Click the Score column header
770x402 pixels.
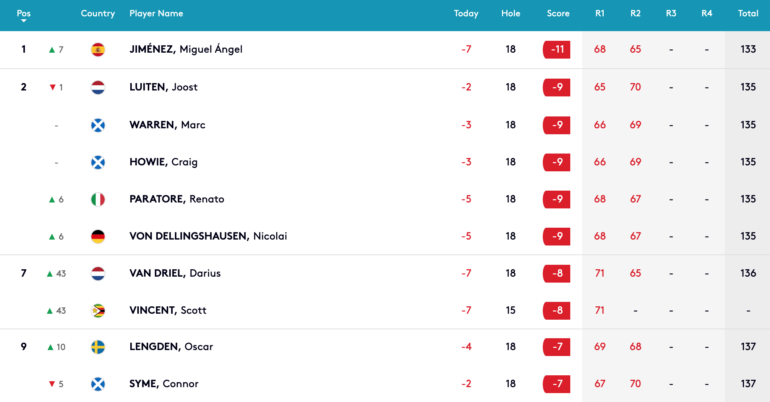click(x=558, y=14)
